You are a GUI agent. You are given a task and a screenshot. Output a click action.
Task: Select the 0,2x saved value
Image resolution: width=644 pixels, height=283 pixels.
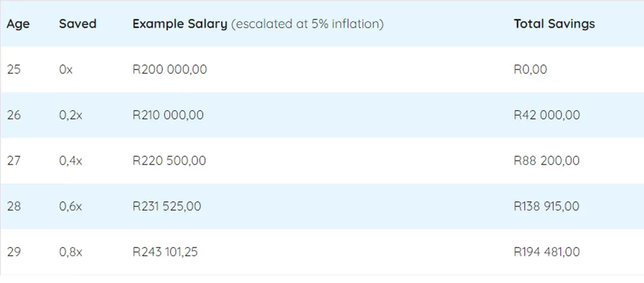click(x=71, y=115)
